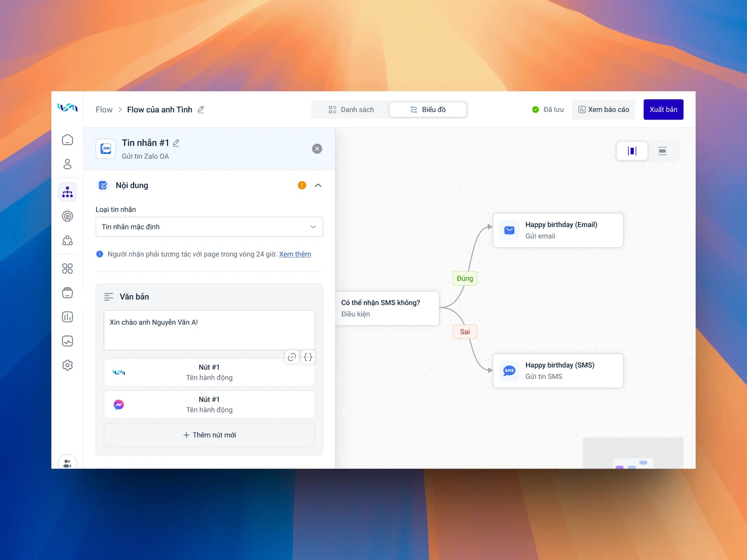Open the contacts person icon in sidebar
Image resolution: width=747 pixels, height=560 pixels.
tap(67, 164)
